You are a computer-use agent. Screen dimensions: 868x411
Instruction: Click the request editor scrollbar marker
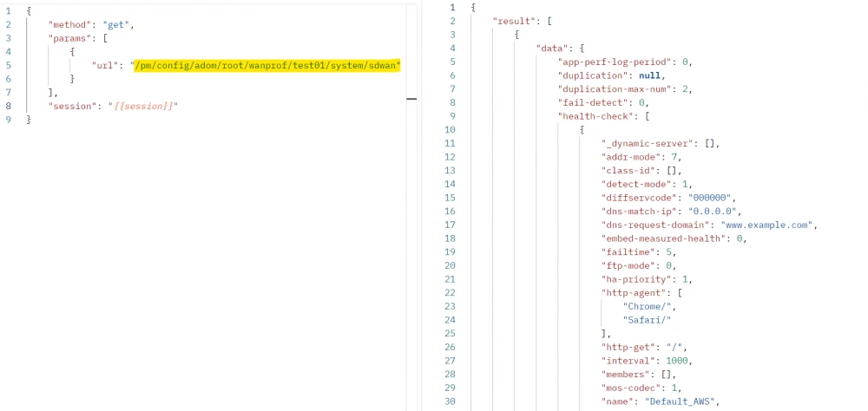point(411,99)
